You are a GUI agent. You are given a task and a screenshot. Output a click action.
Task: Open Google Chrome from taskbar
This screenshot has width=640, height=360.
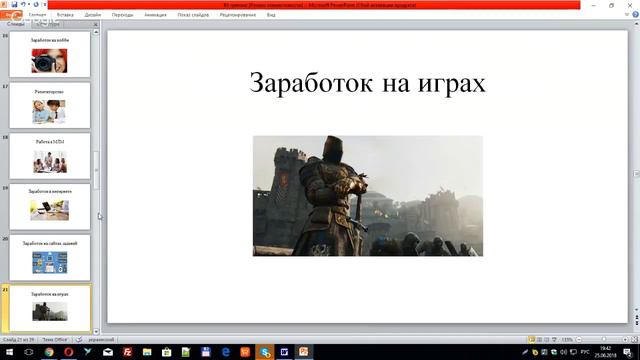(49, 352)
